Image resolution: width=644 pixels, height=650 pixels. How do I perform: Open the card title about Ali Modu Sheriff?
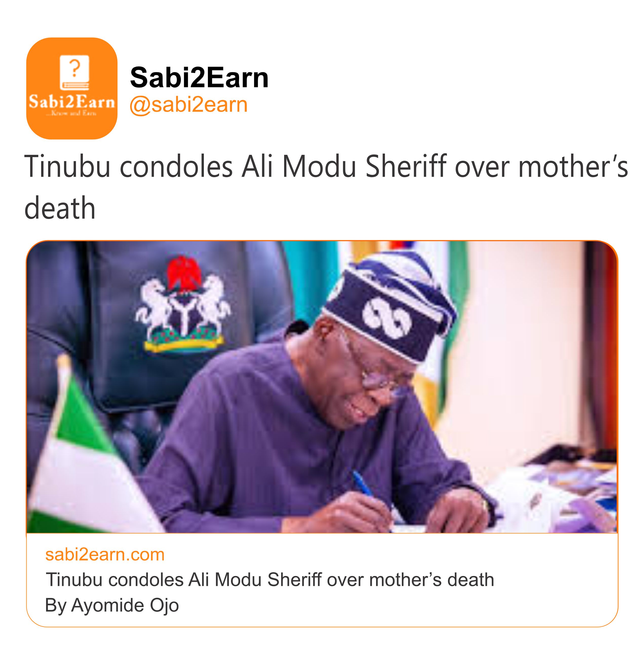click(x=270, y=579)
